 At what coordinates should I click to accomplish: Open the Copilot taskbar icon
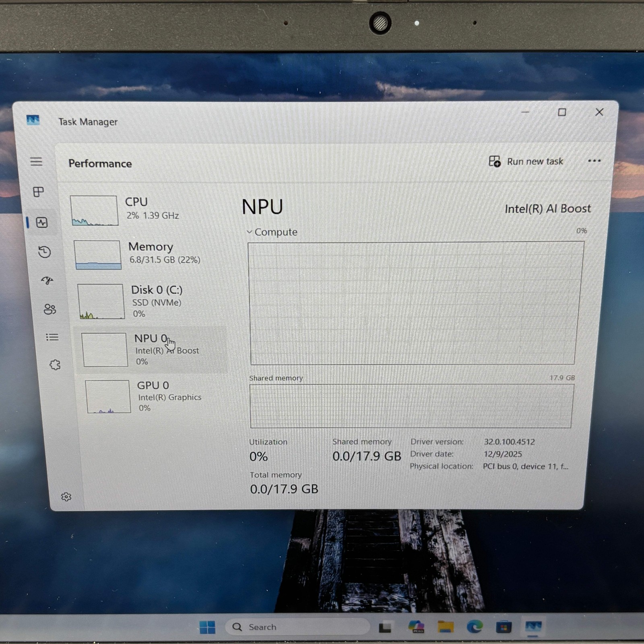416,627
